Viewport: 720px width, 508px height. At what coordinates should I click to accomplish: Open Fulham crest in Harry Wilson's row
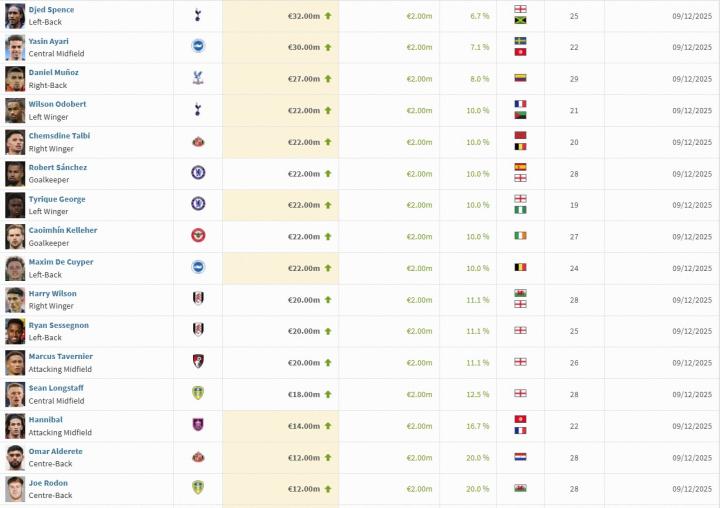(198, 299)
